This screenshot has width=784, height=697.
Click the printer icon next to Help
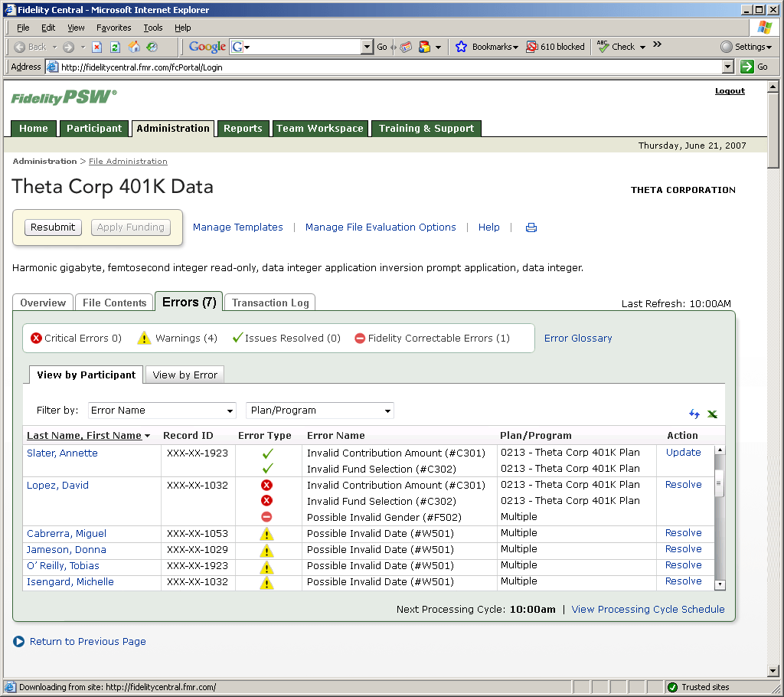pos(531,227)
